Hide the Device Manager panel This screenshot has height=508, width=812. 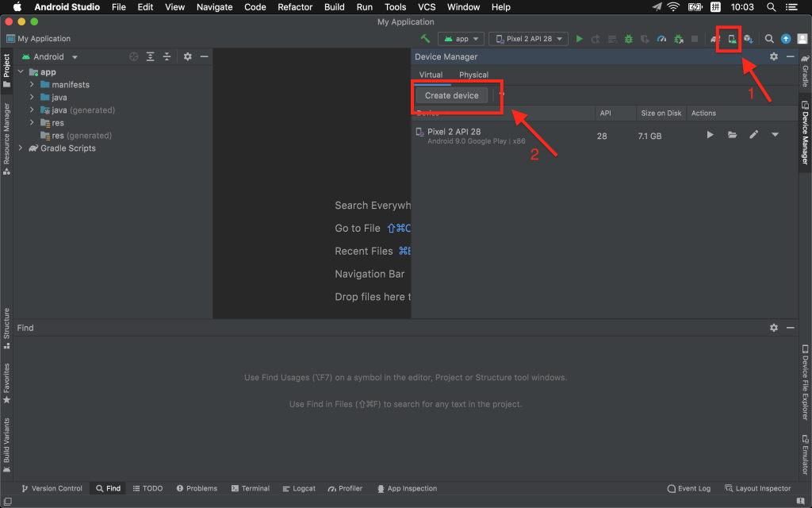point(791,56)
